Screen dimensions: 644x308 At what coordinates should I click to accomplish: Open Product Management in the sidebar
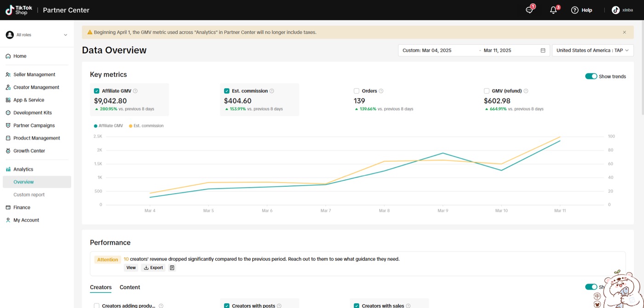[x=37, y=138]
